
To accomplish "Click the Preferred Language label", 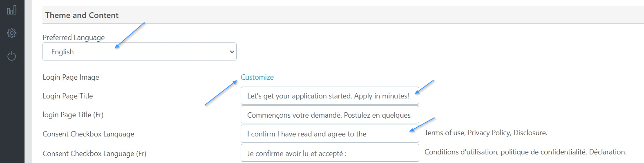I will pyautogui.click(x=74, y=38).
